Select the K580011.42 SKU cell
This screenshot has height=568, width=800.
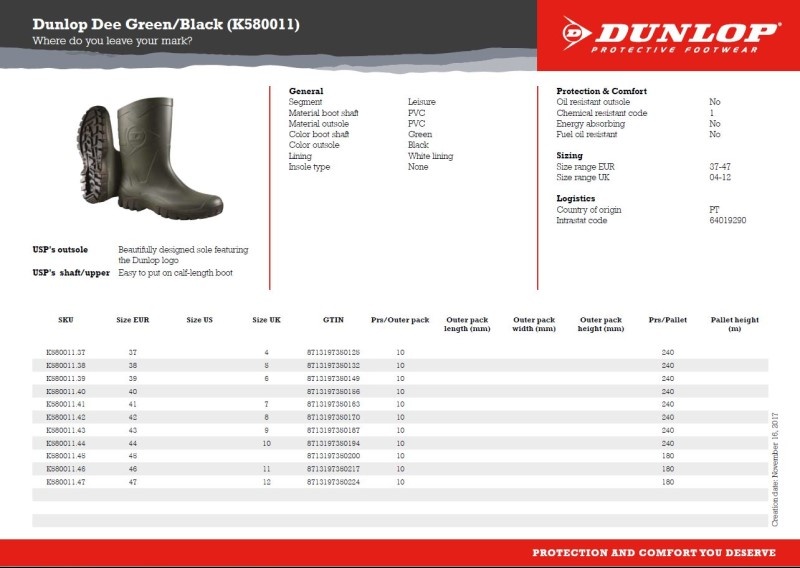(66, 417)
